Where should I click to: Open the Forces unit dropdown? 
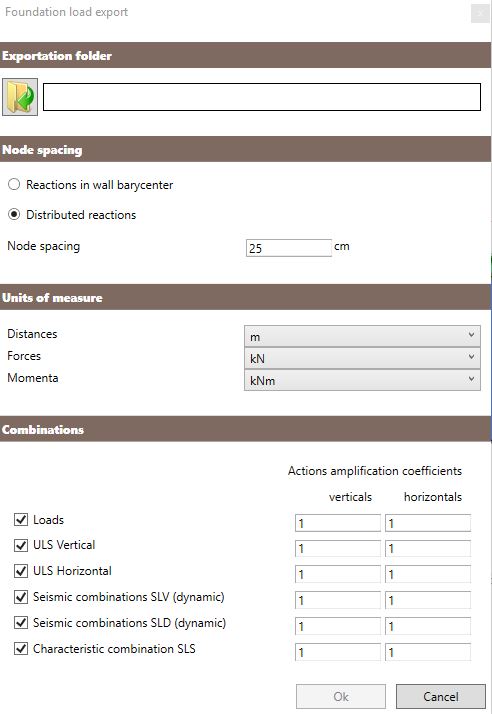[x=362, y=358]
